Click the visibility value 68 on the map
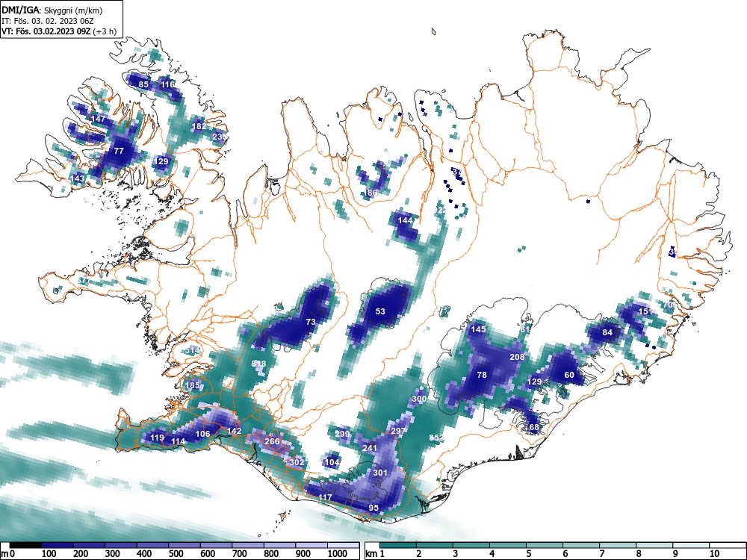 point(534,427)
